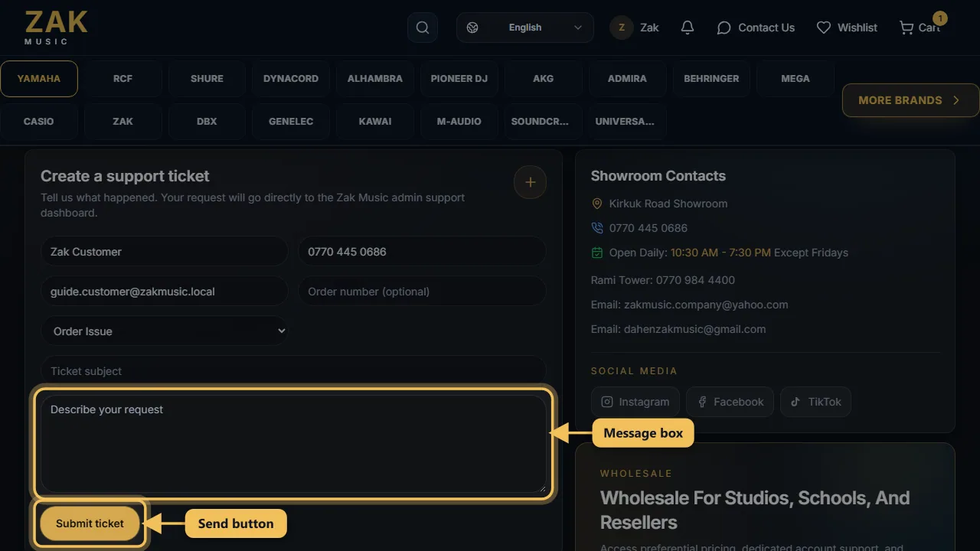Select the RCF brand tab
The width and height of the screenshot is (980, 551).
pyautogui.click(x=122, y=79)
